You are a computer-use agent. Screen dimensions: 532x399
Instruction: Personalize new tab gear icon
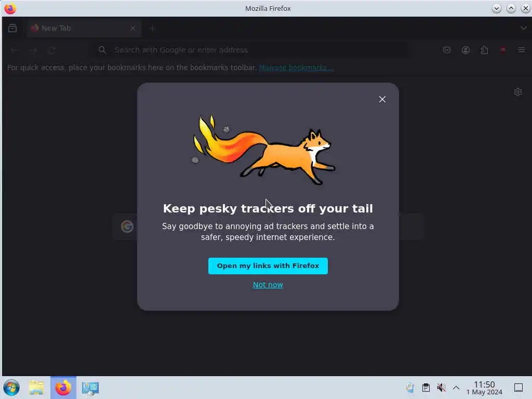(x=518, y=92)
